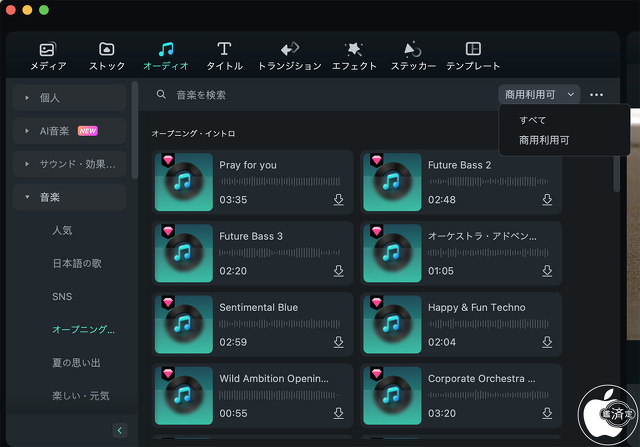
Task: Maximize the window with the green button
Action: pos(44,10)
